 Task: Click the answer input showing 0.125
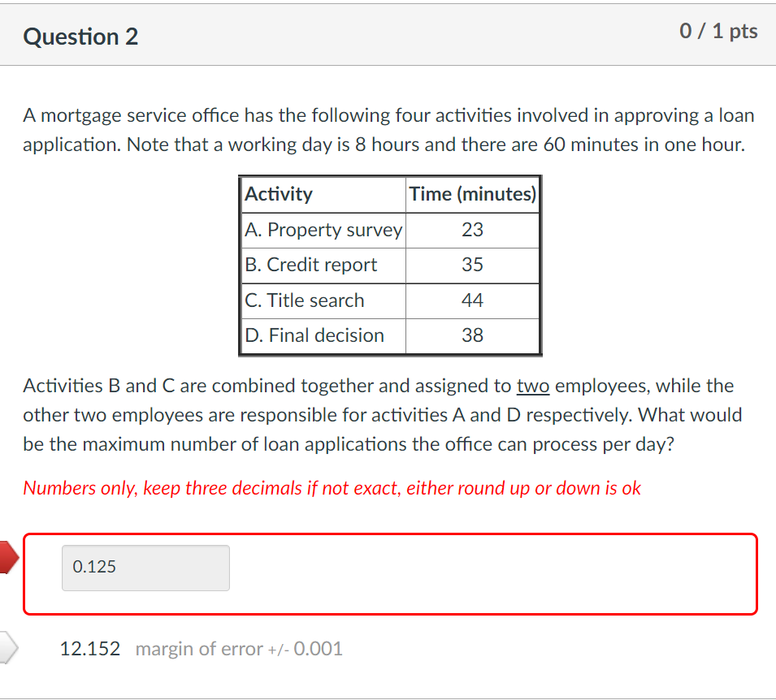(x=145, y=567)
